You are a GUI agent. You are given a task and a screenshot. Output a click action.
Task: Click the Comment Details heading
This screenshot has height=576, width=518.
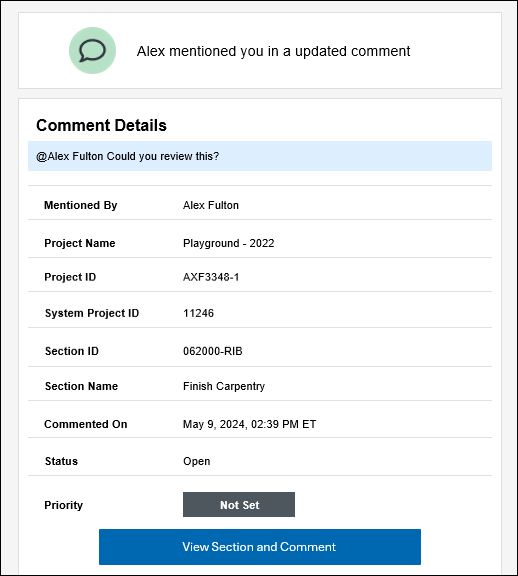click(101, 125)
